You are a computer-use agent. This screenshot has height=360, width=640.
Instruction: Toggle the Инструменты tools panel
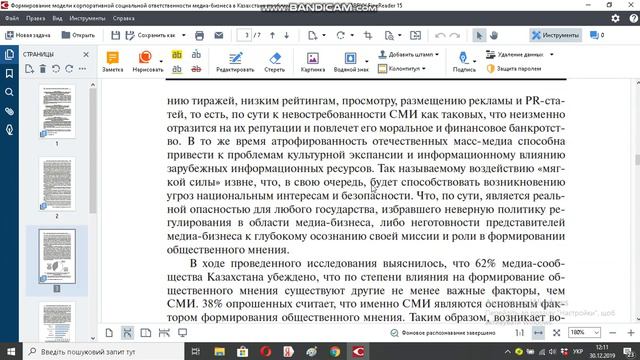(555, 36)
